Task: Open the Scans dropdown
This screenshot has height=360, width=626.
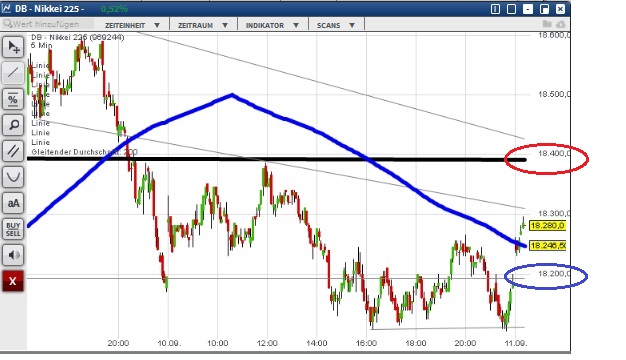Action: coord(336,25)
